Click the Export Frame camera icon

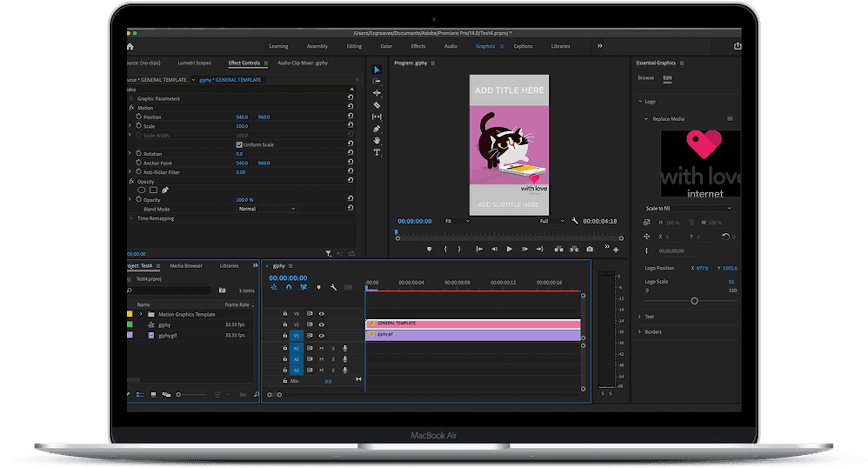click(590, 250)
